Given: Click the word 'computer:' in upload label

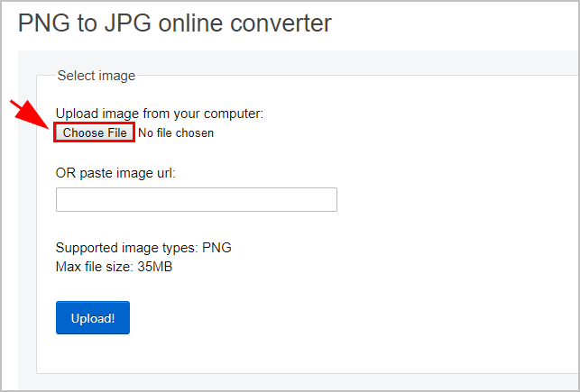Looking at the screenshot, I should [x=234, y=114].
